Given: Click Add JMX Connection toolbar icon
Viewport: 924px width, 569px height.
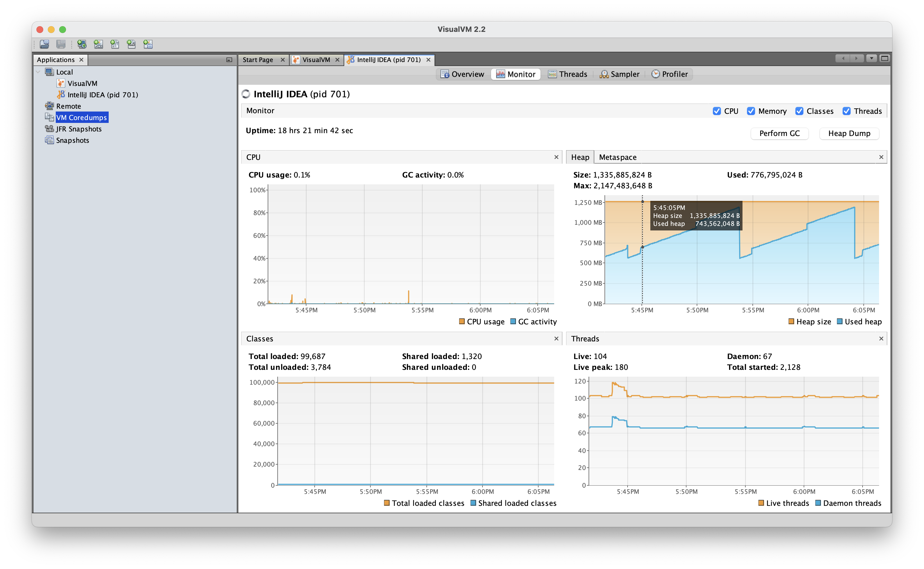Looking at the screenshot, I should (x=98, y=44).
